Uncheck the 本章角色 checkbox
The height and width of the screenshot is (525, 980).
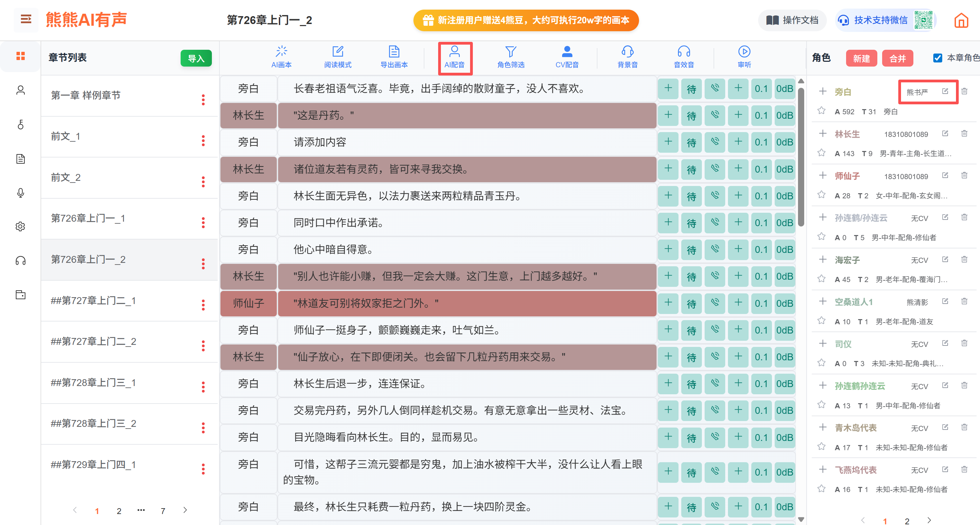[x=937, y=58]
